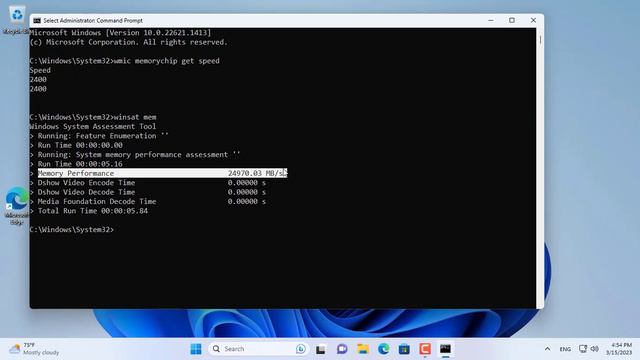Open the Recycle Bin desktop icon
This screenshot has width=640, height=360.
click(16, 19)
